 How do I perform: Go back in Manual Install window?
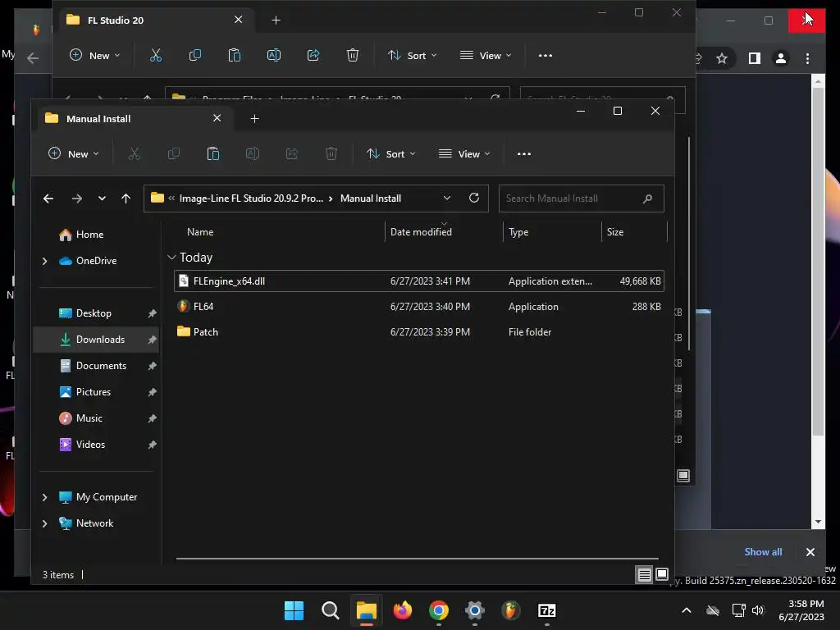(48, 199)
